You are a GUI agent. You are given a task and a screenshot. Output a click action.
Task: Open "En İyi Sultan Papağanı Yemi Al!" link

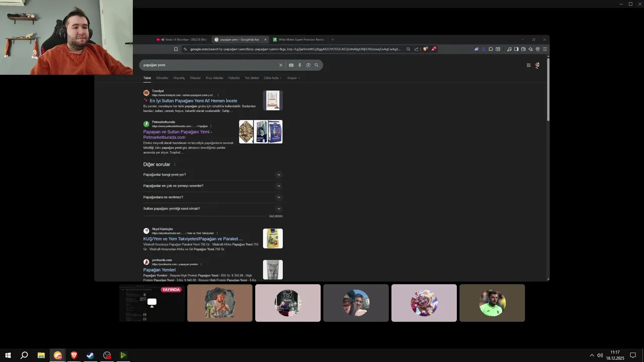[x=193, y=101]
